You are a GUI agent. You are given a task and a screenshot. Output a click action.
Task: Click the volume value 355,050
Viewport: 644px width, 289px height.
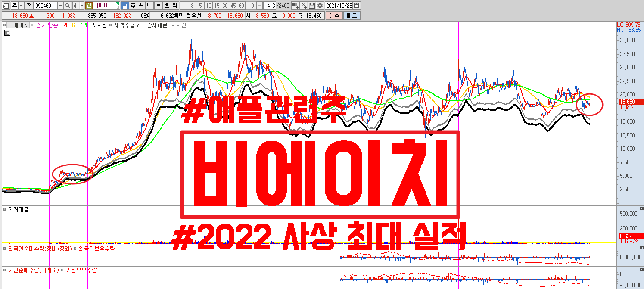[x=97, y=16]
